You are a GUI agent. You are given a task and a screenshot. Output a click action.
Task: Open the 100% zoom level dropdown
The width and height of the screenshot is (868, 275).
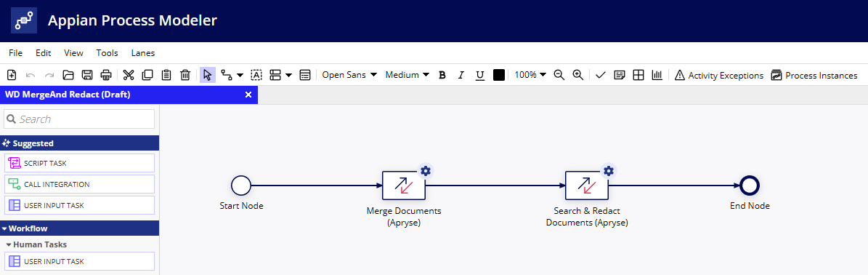pyautogui.click(x=530, y=75)
